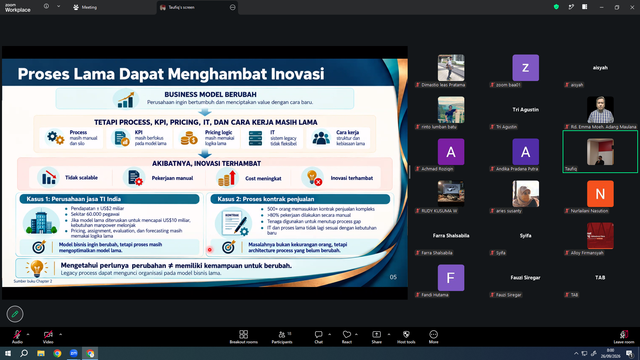Click the icon right of the green shield
The image size is (640, 360).
[571, 7]
